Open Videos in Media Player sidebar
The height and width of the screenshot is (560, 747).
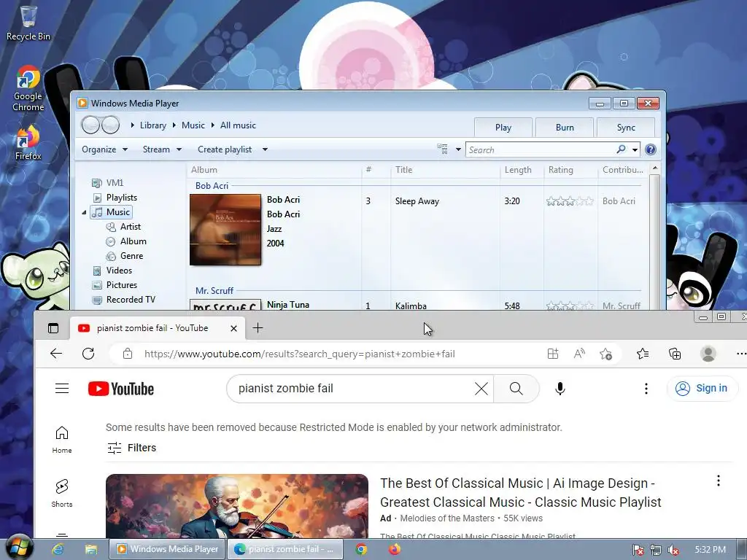point(112,271)
